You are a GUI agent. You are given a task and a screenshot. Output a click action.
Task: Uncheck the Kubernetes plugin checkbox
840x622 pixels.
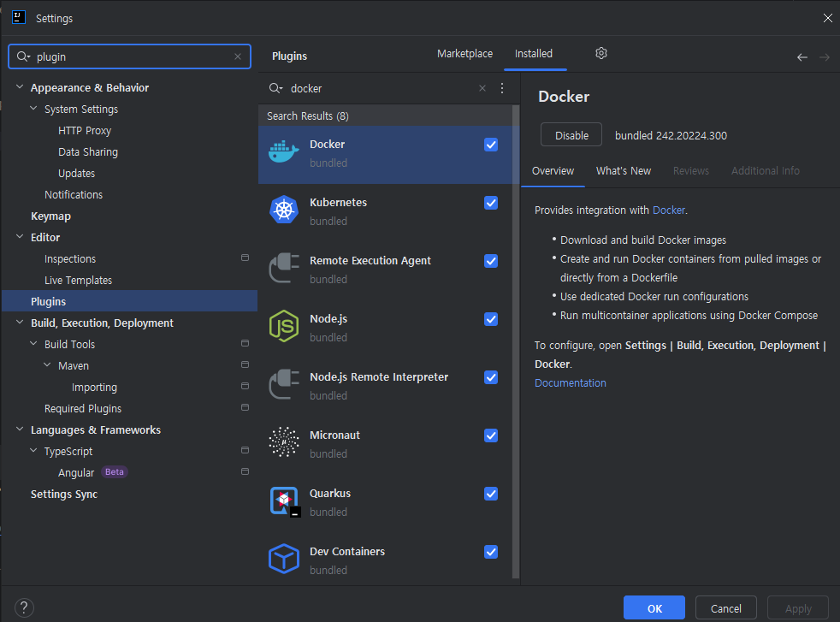tap(491, 203)
